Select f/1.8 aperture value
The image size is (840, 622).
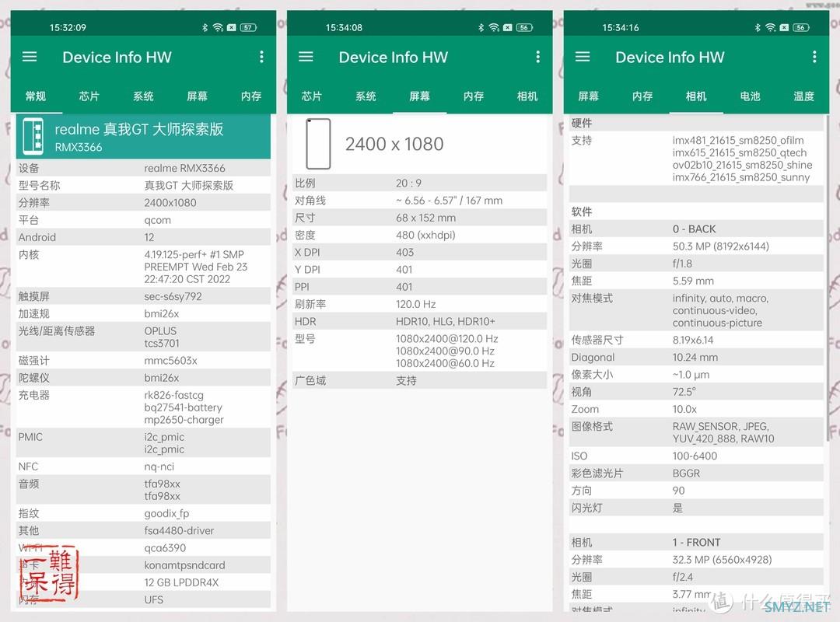(683, 264)
